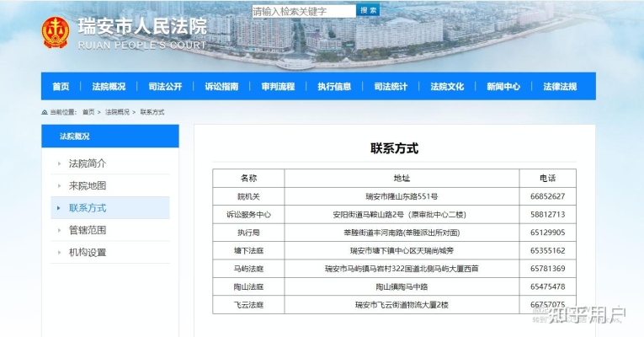The image size is (644, 337).
Task: Open the 诉讼指南 navigation menu
Action: point(221,86)
